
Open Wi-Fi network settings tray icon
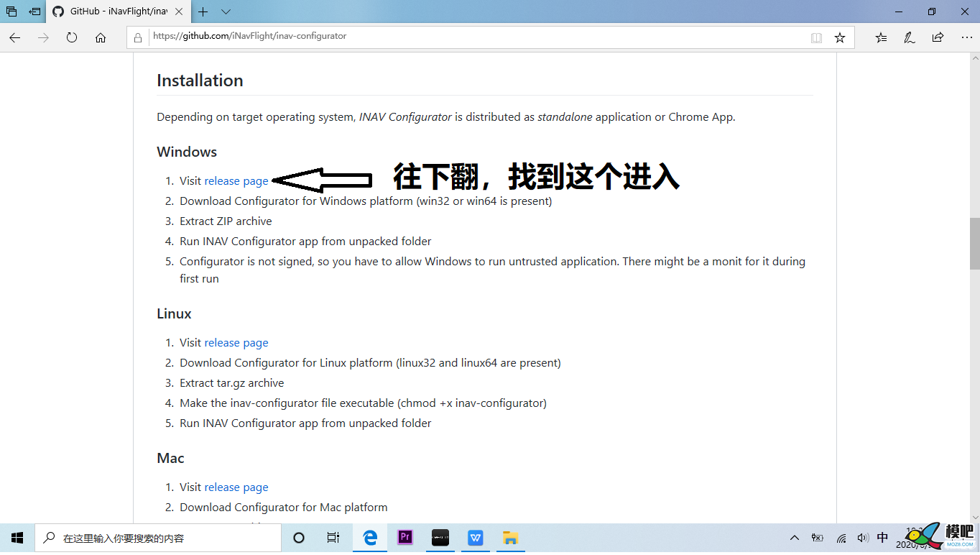click(x=841, y=538)
